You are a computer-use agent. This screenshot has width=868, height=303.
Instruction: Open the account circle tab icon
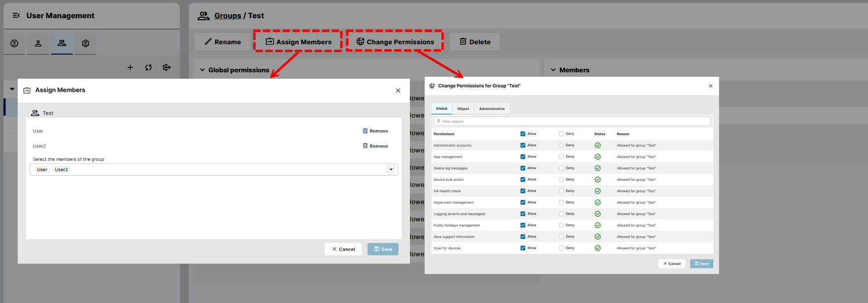point(14,43)
